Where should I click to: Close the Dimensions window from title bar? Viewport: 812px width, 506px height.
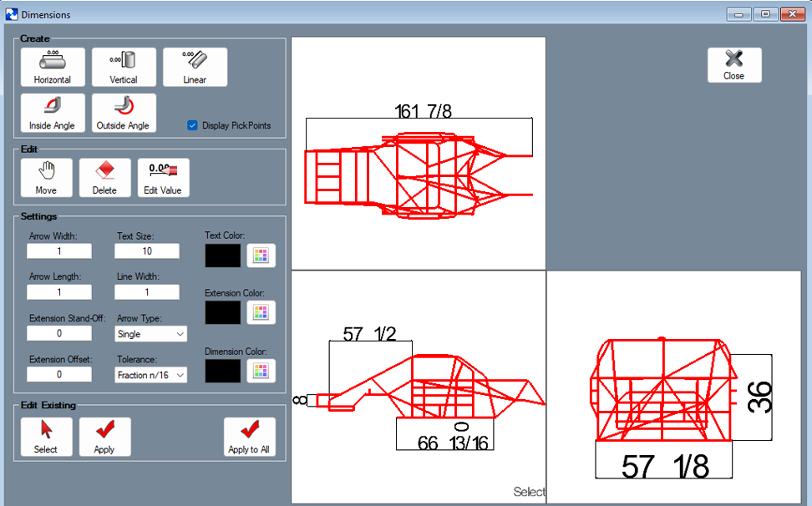pos(792,14)
